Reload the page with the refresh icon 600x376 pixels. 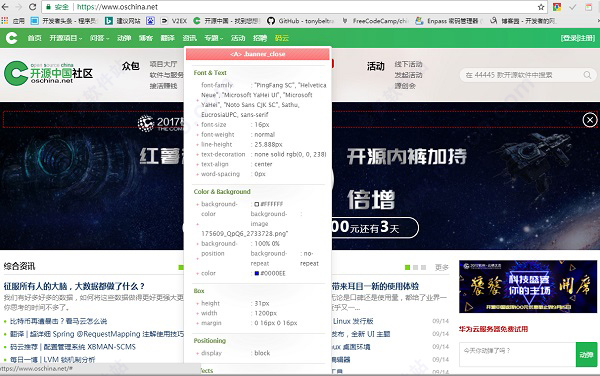click(33, 7)
